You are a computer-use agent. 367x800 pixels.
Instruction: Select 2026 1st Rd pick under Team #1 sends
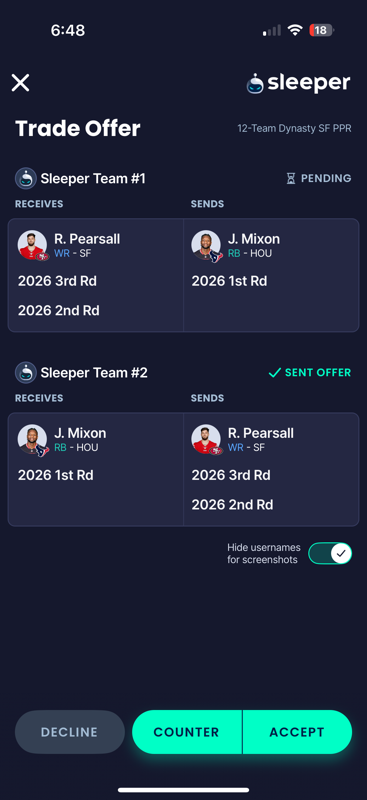click(229, 281)
